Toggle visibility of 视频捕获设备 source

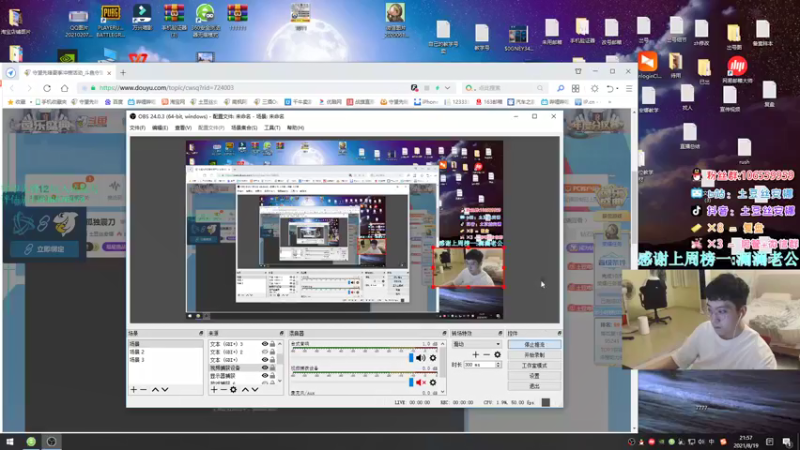coord(264,368)
